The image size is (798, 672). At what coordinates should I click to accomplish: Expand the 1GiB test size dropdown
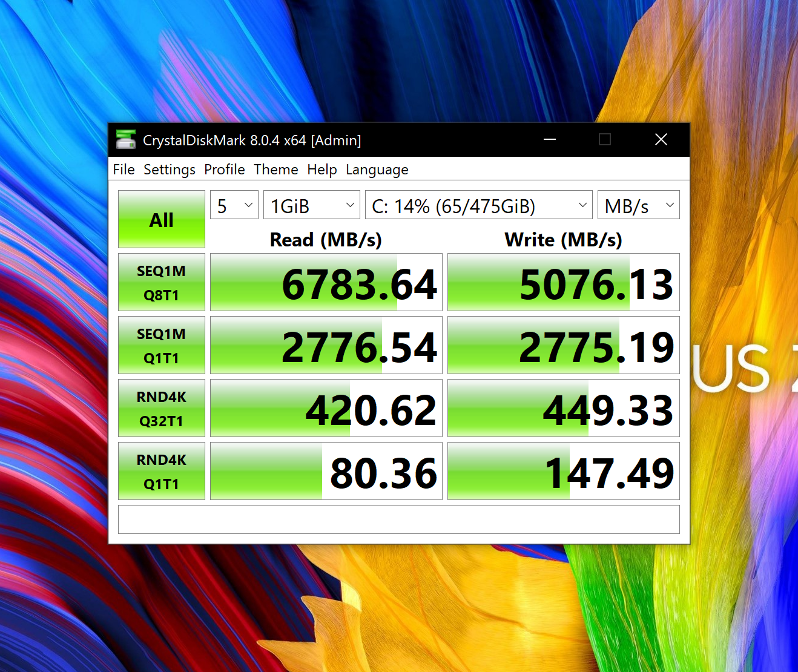pyautogui.click(x=312, y=205)
